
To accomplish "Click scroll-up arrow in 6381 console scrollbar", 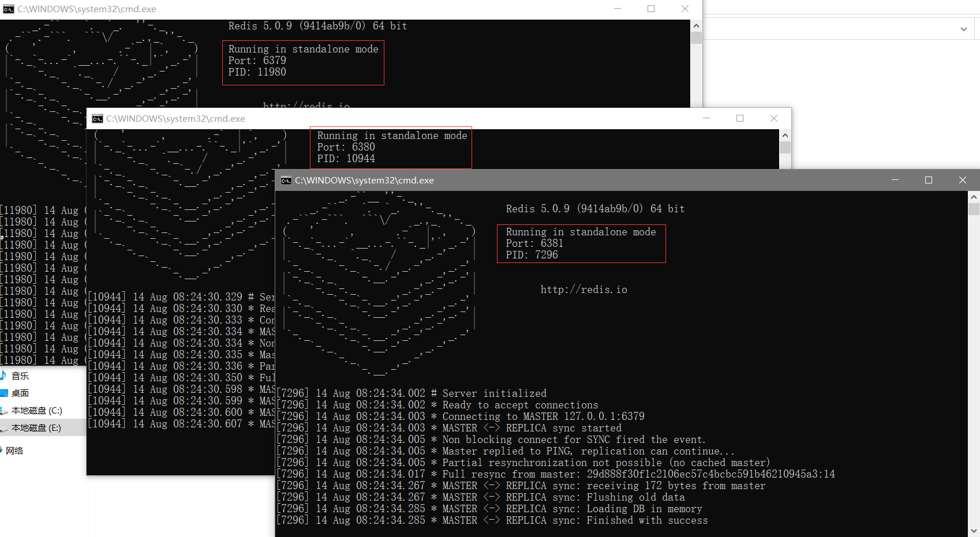I will (974, 197).
